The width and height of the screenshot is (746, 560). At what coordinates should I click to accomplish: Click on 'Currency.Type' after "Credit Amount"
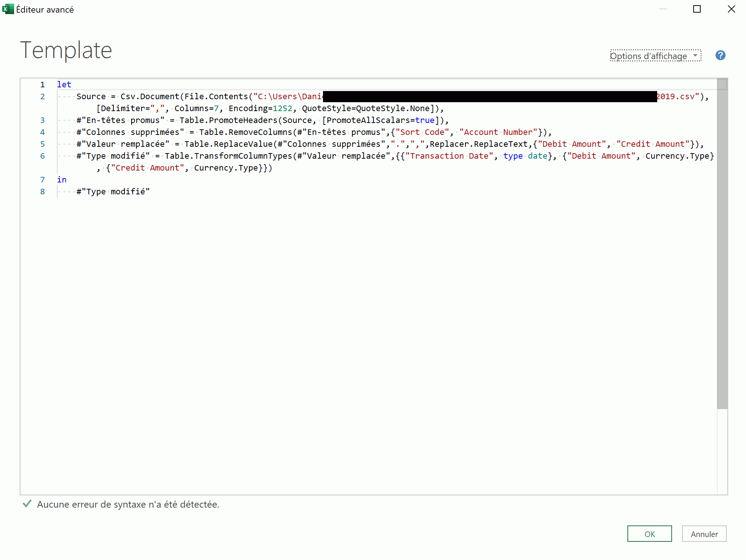tap(226, 168)
